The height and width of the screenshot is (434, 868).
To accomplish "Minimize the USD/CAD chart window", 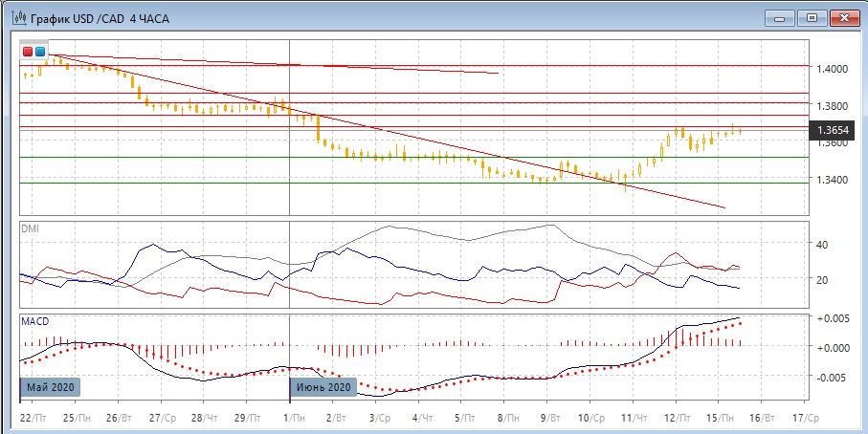I will (x=784, y=17).
